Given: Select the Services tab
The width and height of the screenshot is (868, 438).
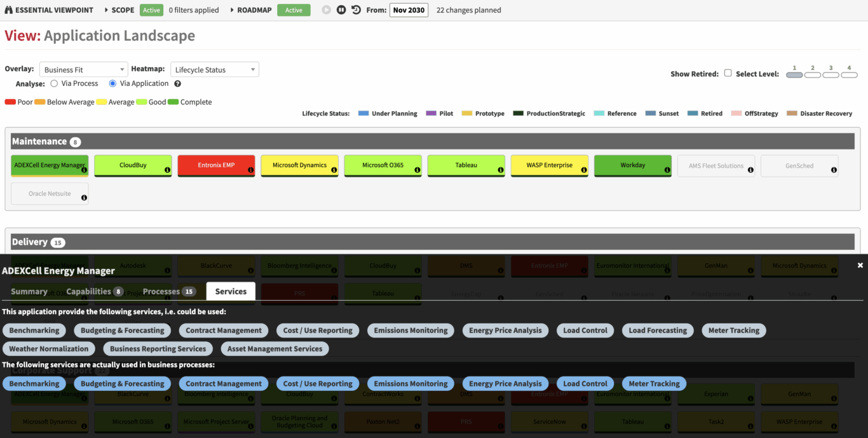Looking at the screenshot, I should pyautogui.click(x=231, y=291).
